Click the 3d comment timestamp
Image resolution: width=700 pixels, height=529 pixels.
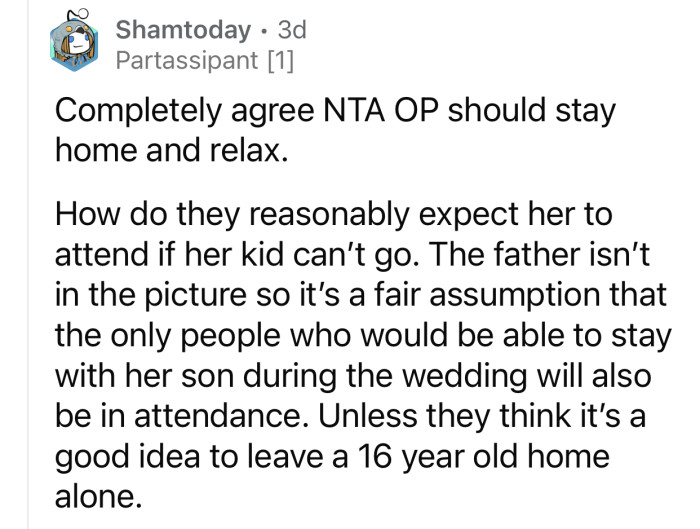click(292, 30)
